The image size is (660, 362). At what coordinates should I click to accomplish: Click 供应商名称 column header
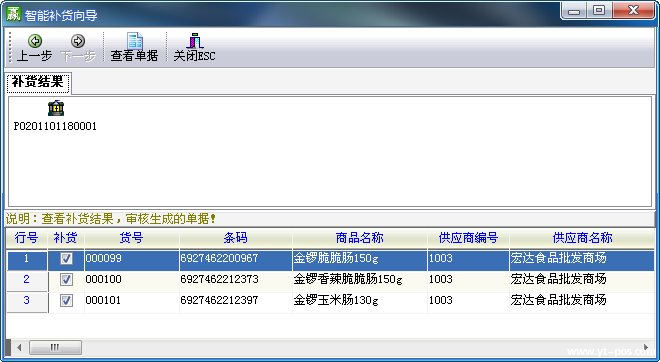(x=583, y=238)
